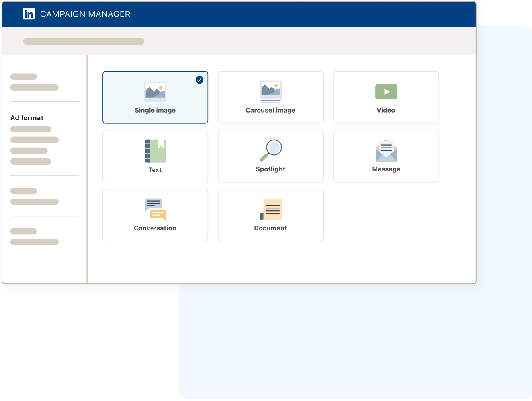Click the first placeholder item under Ad format
The image size is (532, 401).
tap(31, 129)
